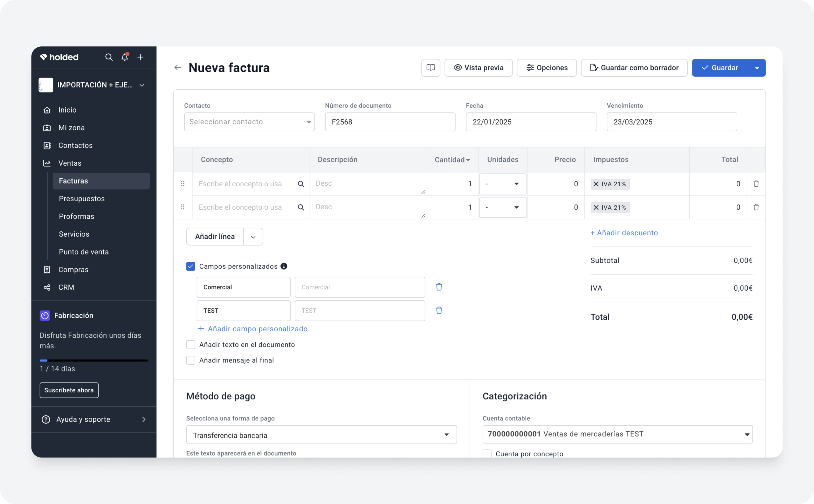Expand the Añadir línea options arrow
Screen dimensions: 814x504
[253, 237]
